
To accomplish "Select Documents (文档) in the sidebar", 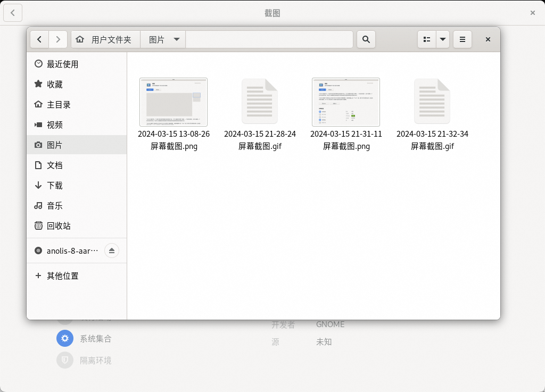I will click(x=54, y=165).
